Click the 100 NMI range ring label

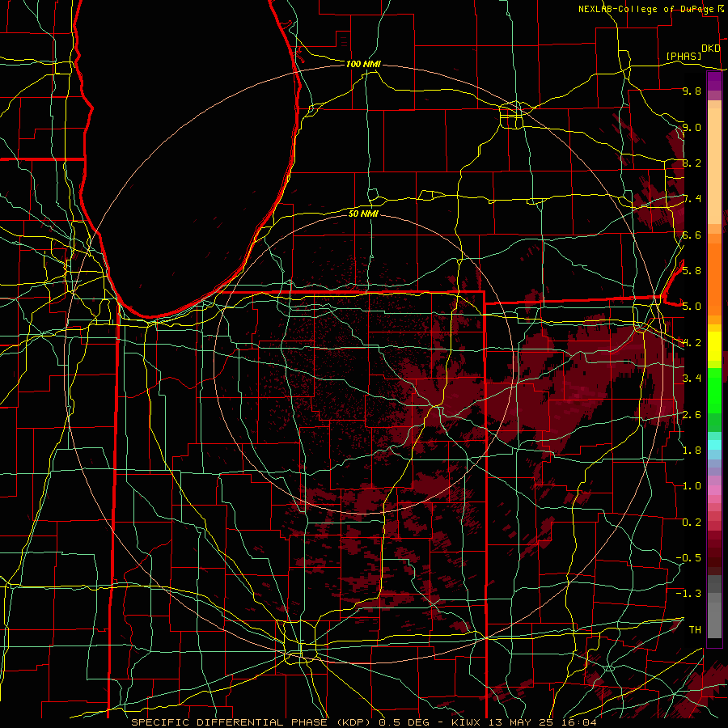point(363,64)
